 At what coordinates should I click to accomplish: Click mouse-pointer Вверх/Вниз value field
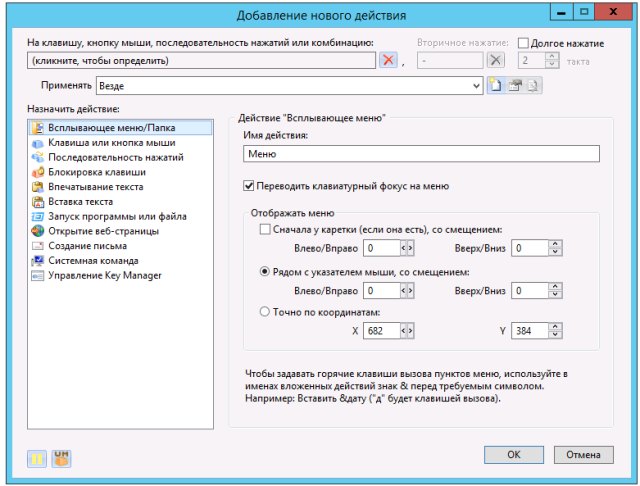(530, 291)
